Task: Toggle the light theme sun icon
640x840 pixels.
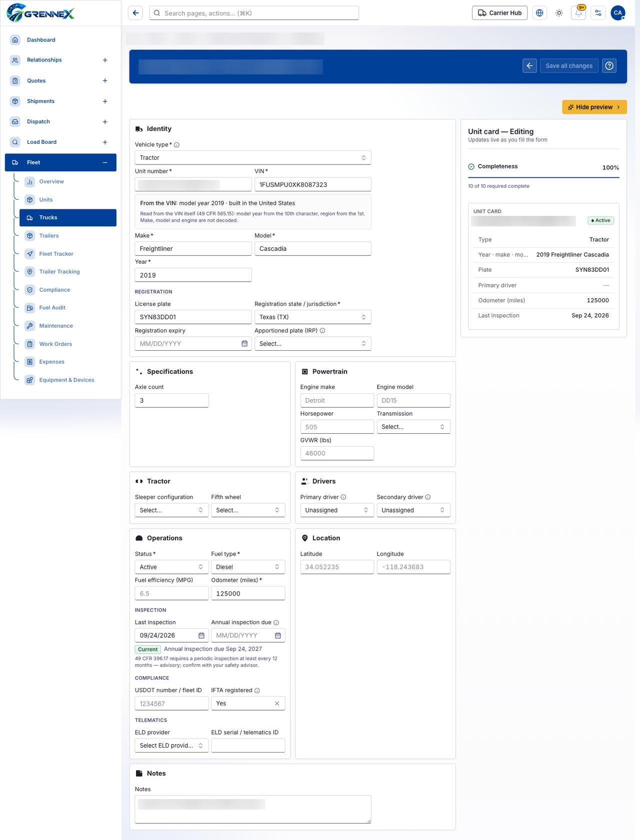Action: (x=559, y=13)
